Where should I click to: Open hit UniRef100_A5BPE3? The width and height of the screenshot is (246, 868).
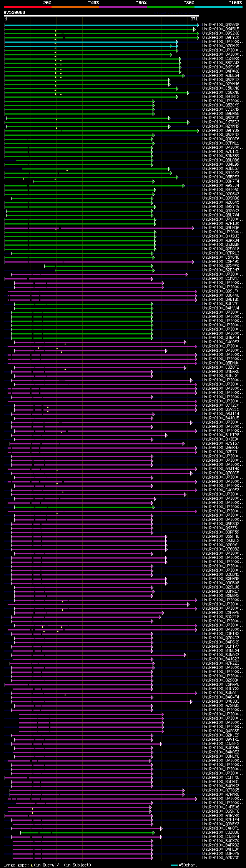point(221,177)
